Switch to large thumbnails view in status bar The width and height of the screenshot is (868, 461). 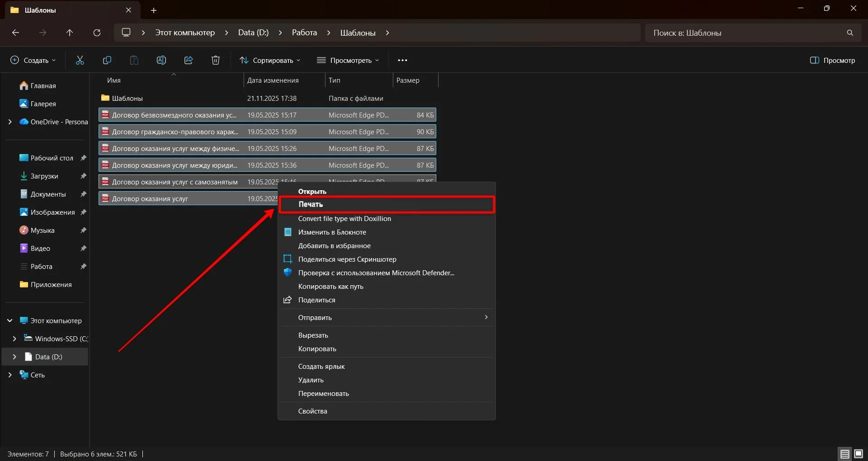[x=858, y=454]
